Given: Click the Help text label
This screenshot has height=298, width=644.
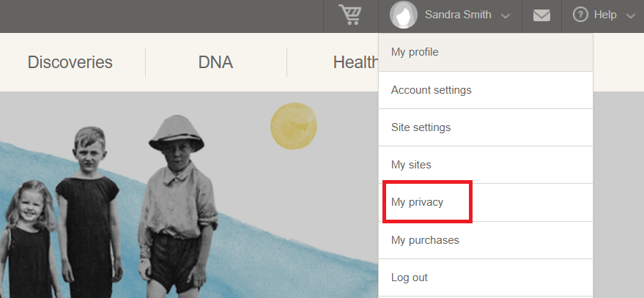Looking at the screenshot, I should coord(605,15).
